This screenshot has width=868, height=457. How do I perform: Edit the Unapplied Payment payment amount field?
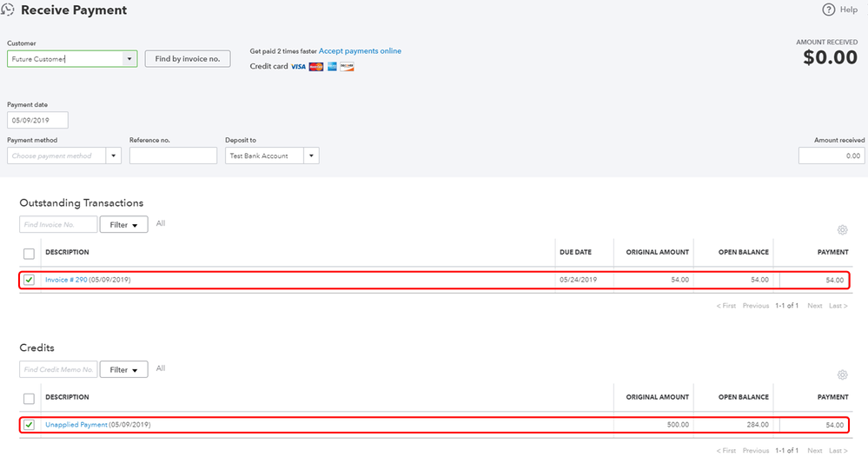pyautogui.click(x=813, y=425)
